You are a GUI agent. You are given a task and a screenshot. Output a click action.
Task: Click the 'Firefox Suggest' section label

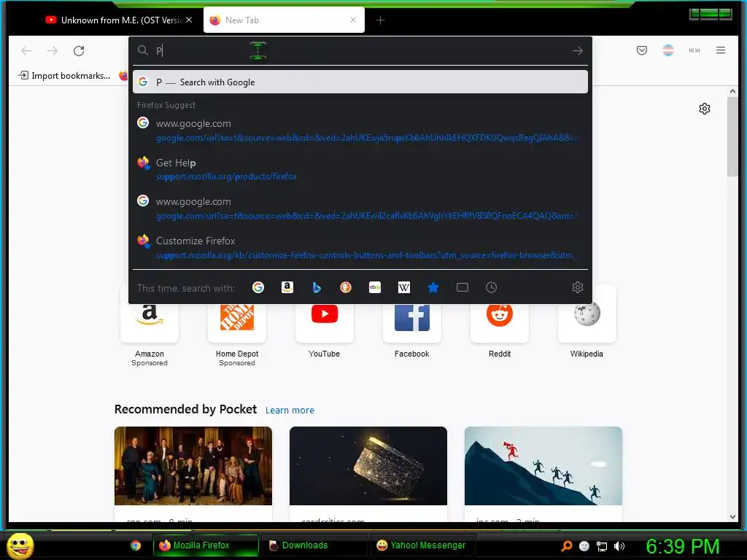166,105
